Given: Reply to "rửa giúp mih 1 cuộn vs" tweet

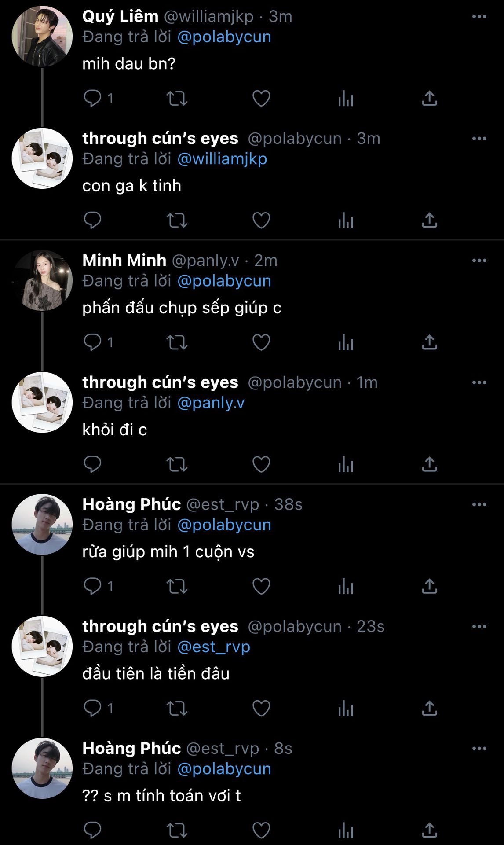Looking at the screenshot, I should point(92,586).
